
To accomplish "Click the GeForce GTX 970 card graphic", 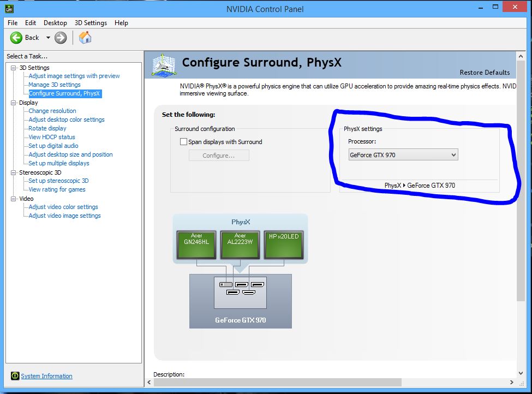I will point(241,301).
